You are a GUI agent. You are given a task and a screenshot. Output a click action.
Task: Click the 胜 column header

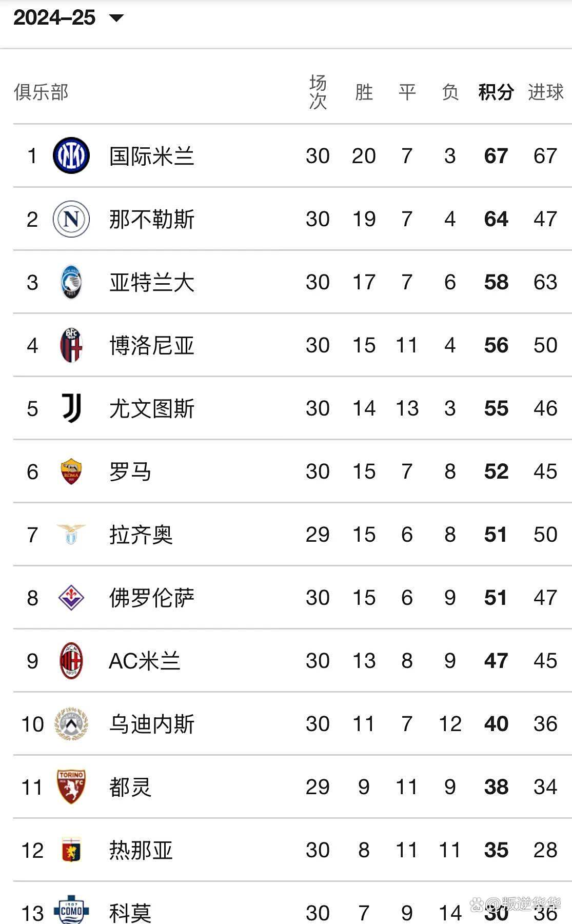[364, 92]
